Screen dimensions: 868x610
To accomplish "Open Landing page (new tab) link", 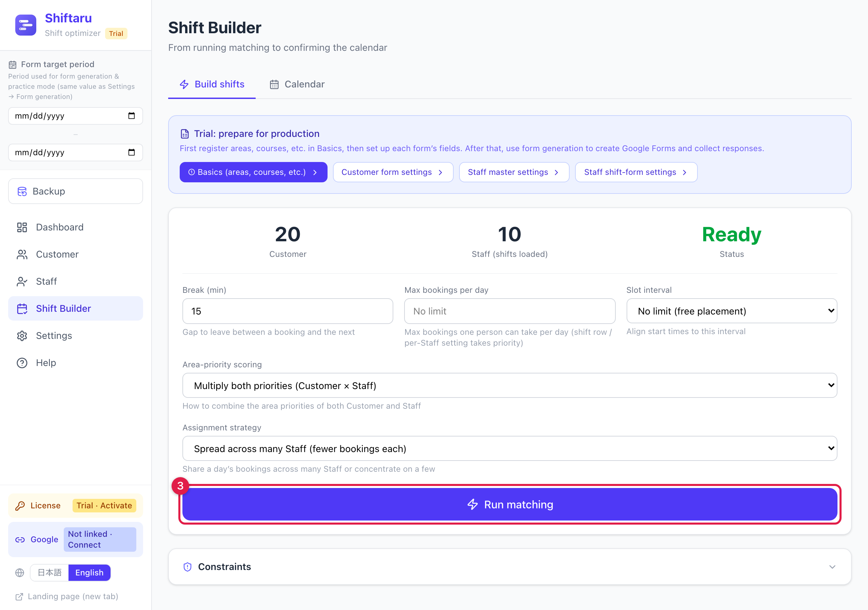I will 67,597.
